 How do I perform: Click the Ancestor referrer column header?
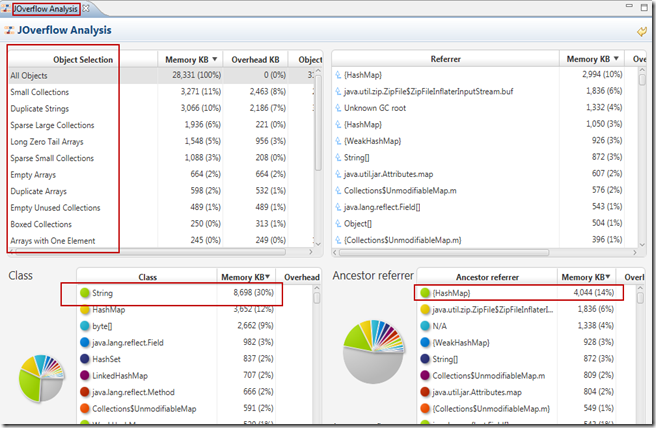click(x=487, y=277)
